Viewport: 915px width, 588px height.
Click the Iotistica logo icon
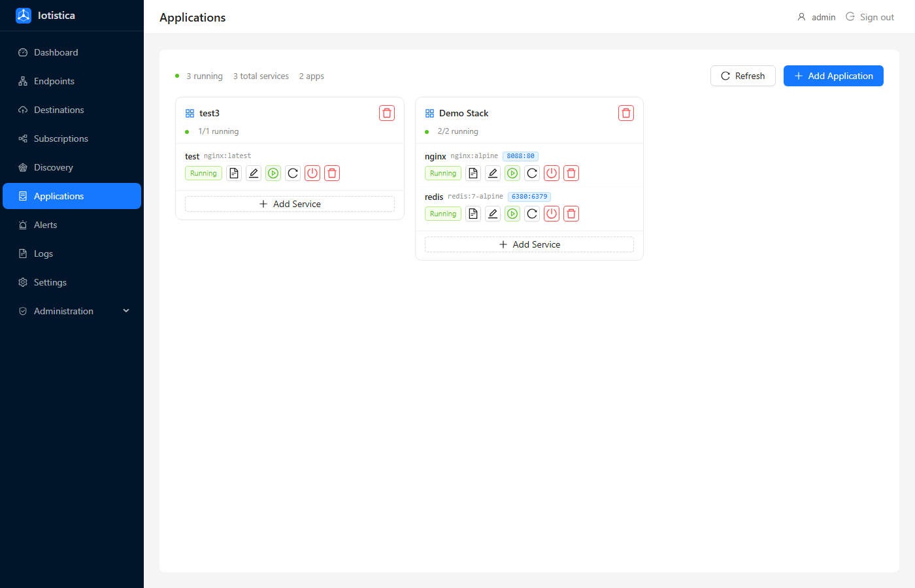click(x=24, y=16)
